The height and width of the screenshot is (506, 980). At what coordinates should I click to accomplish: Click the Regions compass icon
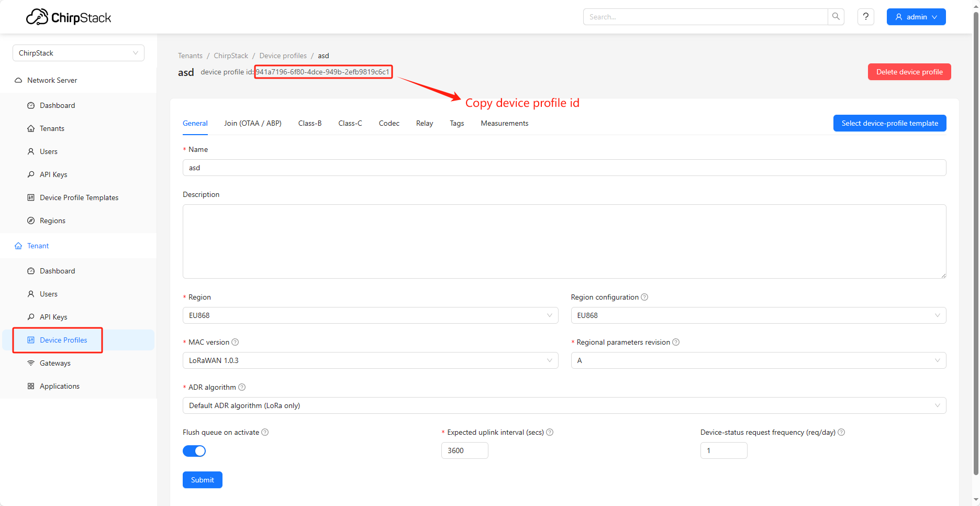pyautogui.click(x=31, y=221)
